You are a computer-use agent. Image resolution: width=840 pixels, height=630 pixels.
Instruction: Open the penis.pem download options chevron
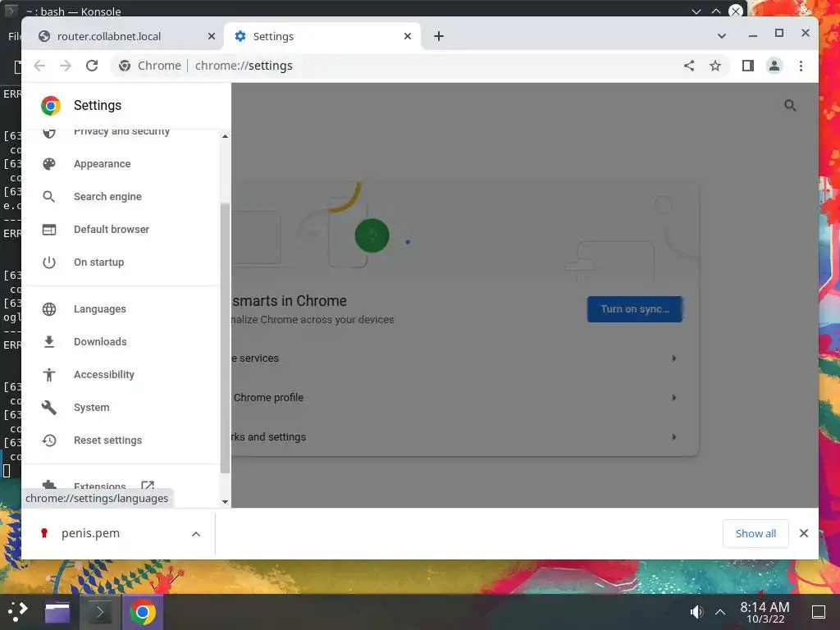click(x=196, y=533)
